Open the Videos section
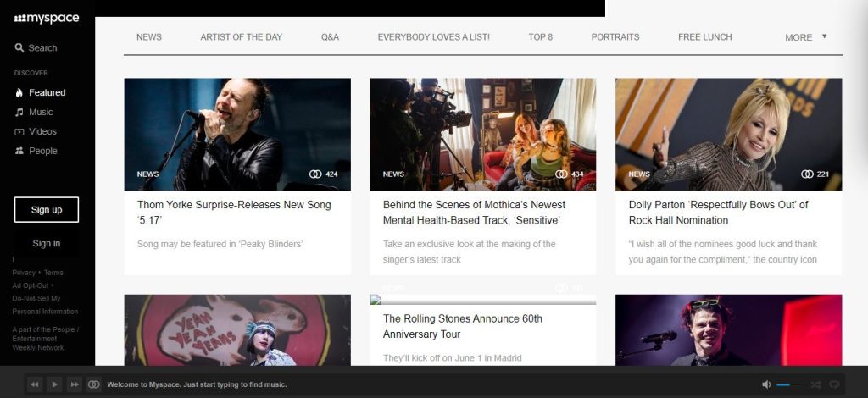 36,131
